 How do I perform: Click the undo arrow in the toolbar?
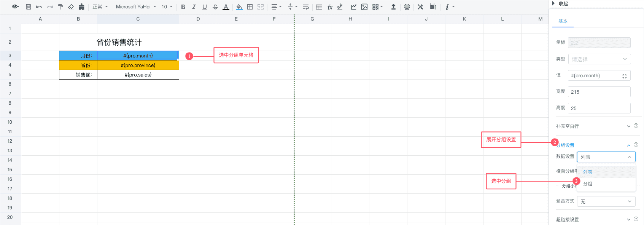[x=39, y=7]
